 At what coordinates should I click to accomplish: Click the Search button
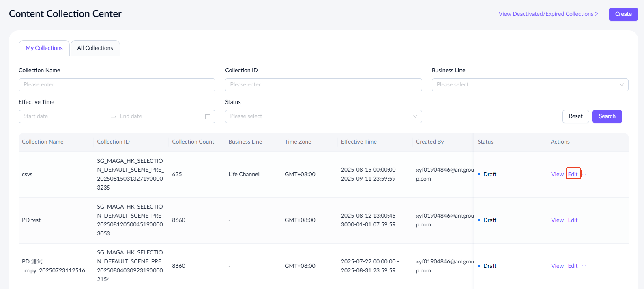coord(607,116)
